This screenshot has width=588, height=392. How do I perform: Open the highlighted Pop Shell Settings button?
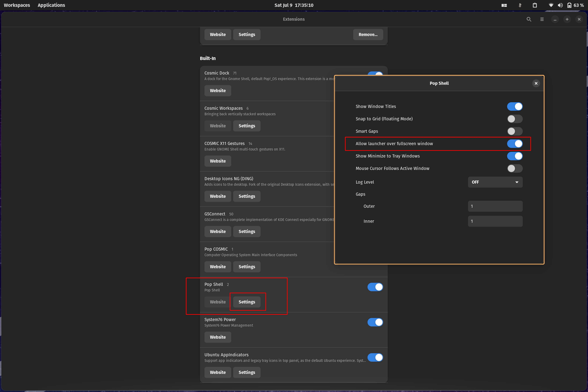point(247,302)
